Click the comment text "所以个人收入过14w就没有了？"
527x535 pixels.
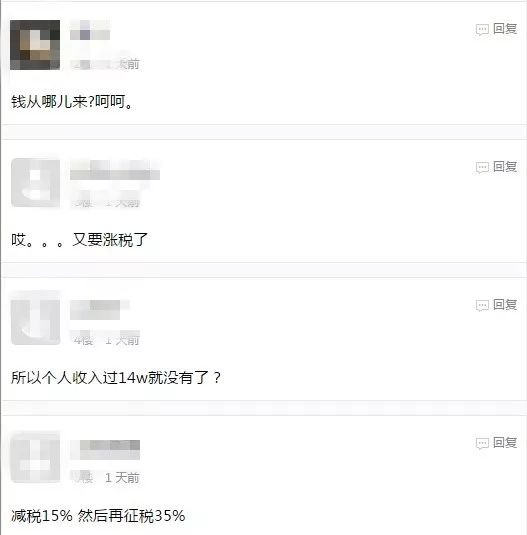116,378
